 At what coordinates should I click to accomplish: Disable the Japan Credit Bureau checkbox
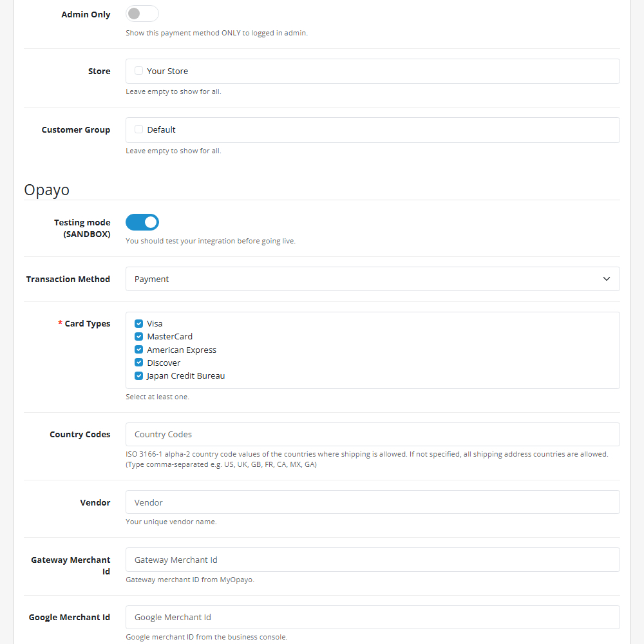pos(138,375)
